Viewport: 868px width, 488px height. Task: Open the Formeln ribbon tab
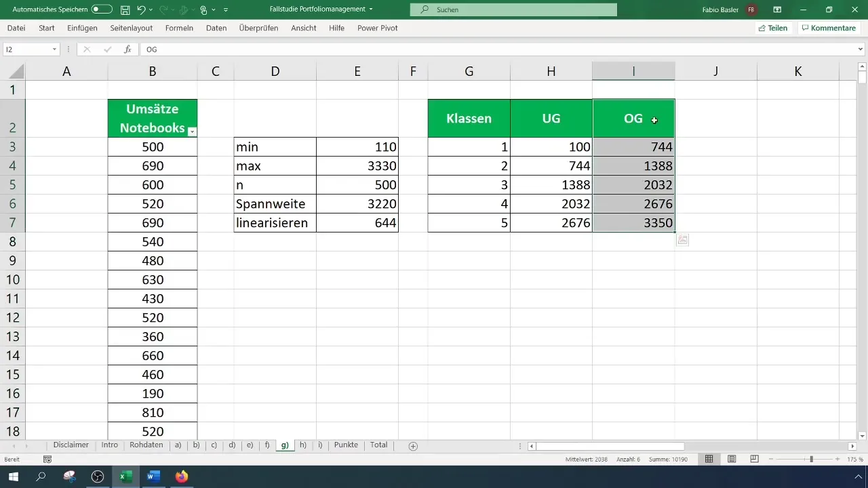coord(179,28)
